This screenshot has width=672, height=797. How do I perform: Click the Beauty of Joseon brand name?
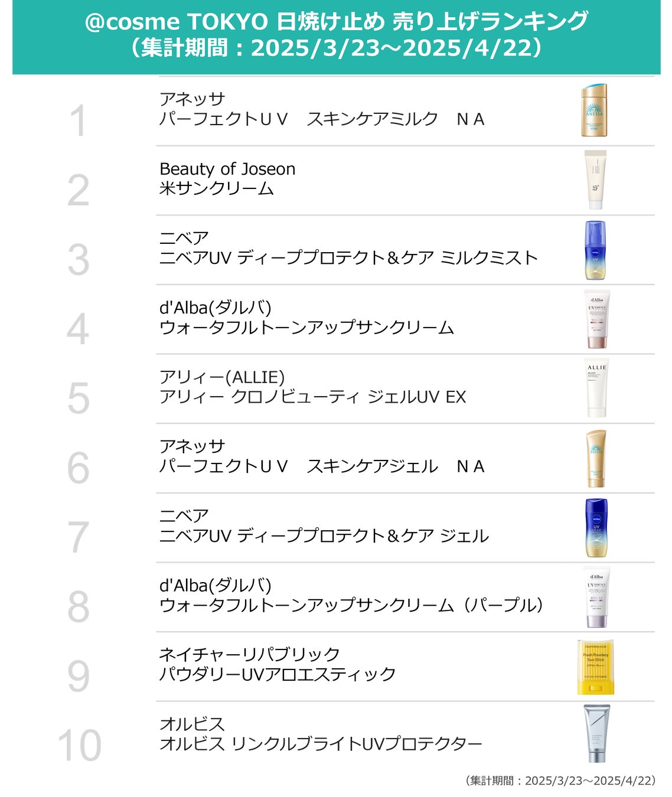[227, 169]
